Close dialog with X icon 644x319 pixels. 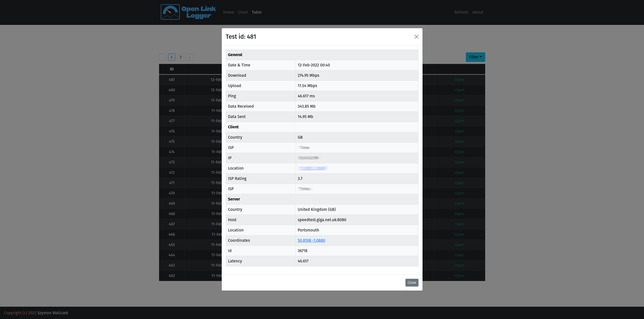416,37
